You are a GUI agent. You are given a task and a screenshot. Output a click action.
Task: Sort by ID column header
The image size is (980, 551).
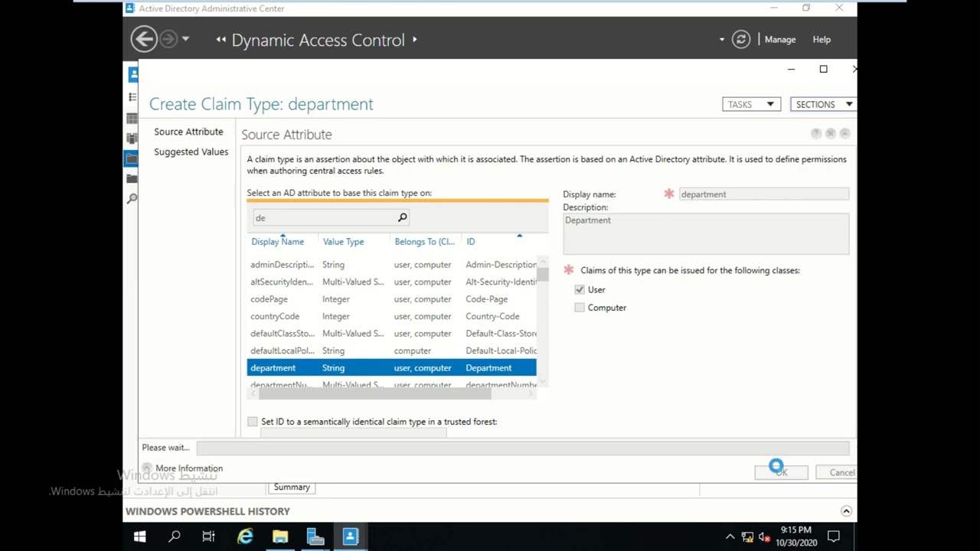click(470, 242)
